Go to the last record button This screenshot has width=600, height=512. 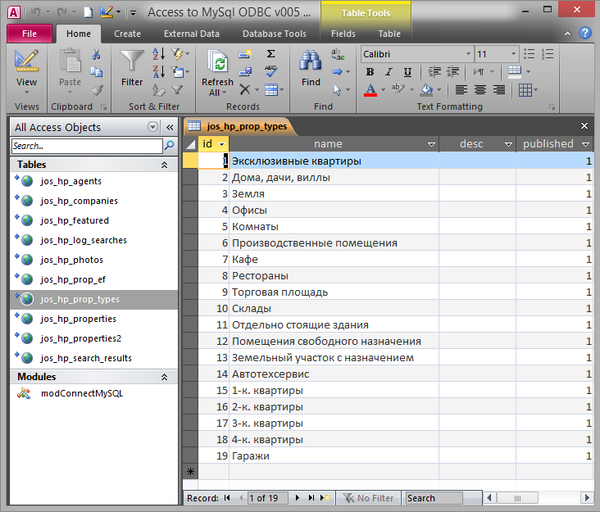(x=311, y=498)
